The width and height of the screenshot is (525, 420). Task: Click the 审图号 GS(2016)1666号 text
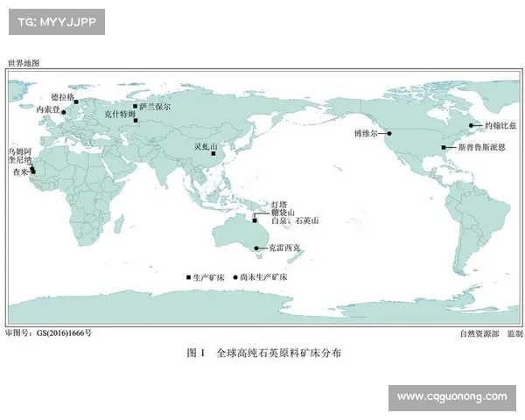pyautogui.click(x=48, y=333)
